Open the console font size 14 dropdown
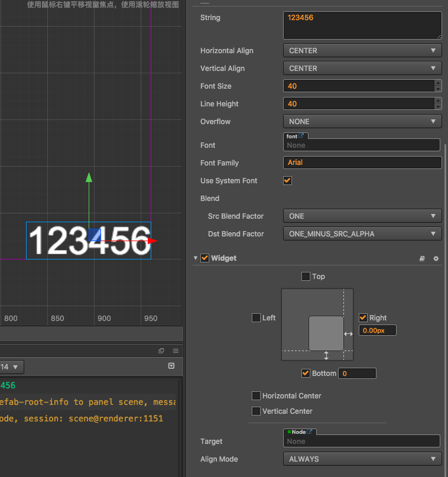 click(x=12, y=367)
